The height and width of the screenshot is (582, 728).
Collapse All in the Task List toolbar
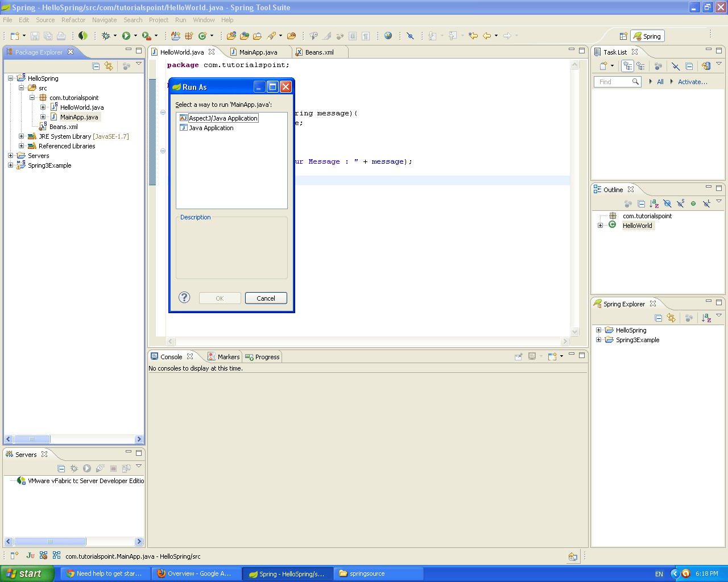(689, 66)
